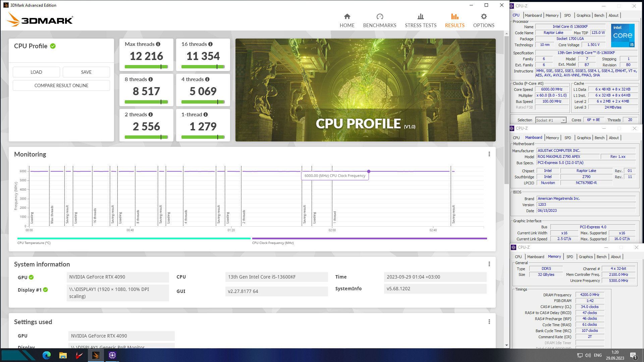Go to the HOME icon in 3DMark navigation

347,16
